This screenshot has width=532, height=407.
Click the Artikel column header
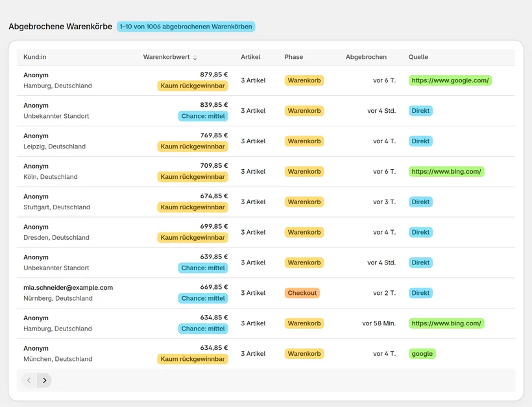[x=250, y=57]
